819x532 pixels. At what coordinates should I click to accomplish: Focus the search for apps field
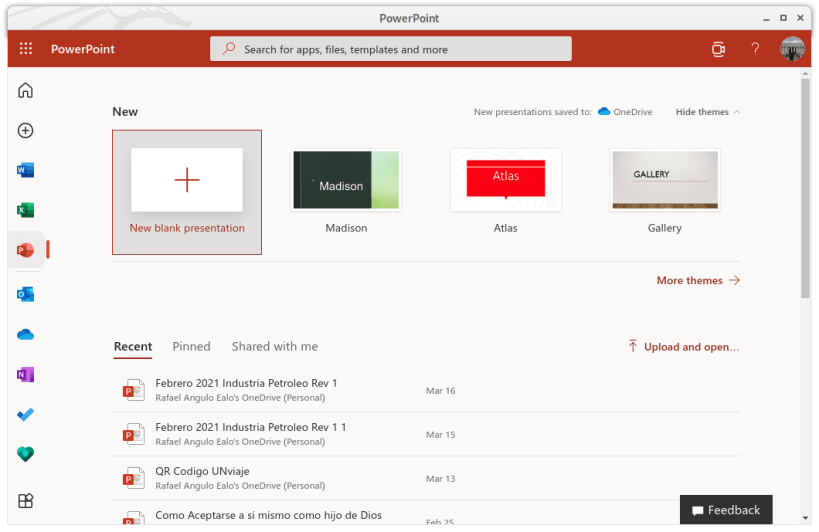click(391, 49)
